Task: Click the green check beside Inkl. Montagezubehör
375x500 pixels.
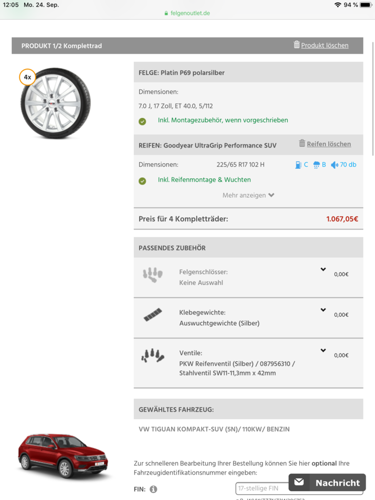Action: pos(142,121)
